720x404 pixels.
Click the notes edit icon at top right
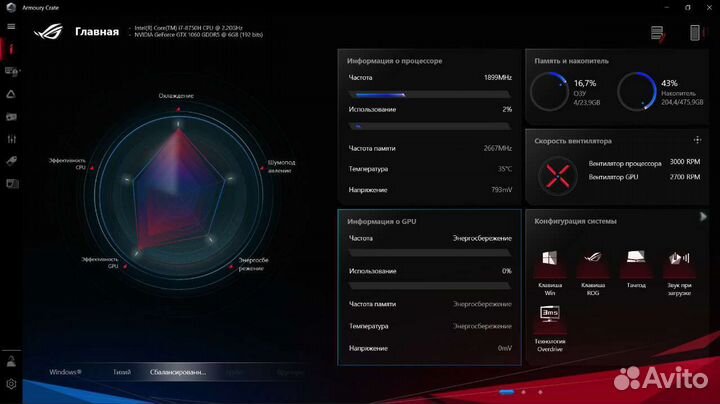coord(658,33)
